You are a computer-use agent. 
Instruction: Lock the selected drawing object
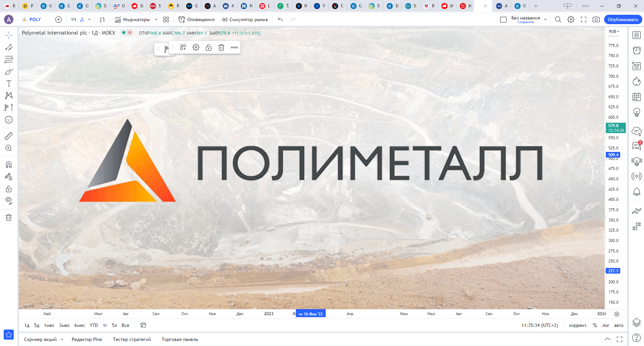(x=209, y=47)
